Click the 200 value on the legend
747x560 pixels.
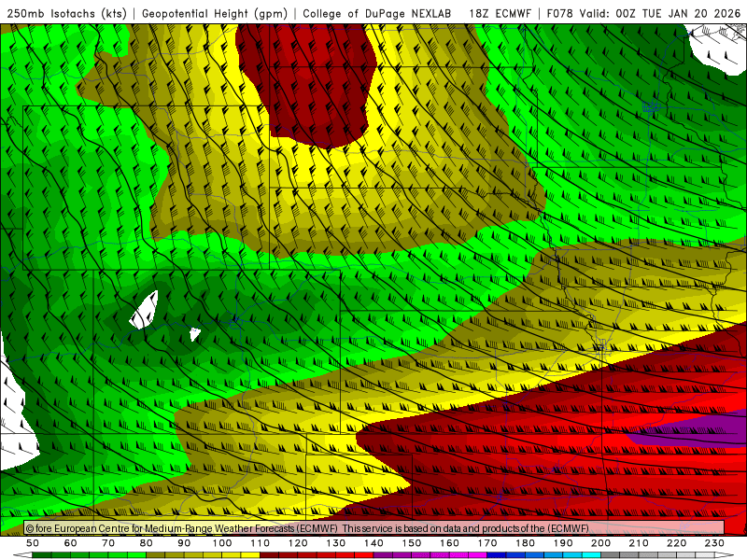coord(600,543)
